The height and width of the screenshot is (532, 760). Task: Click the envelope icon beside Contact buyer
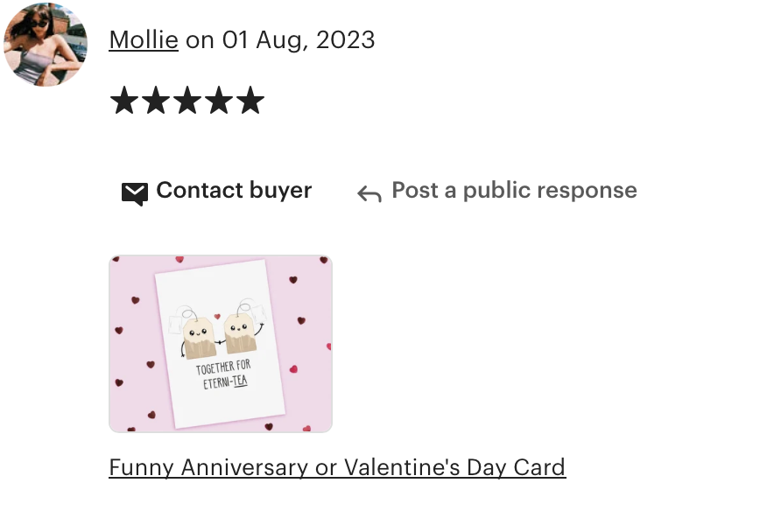click(134, 193)
